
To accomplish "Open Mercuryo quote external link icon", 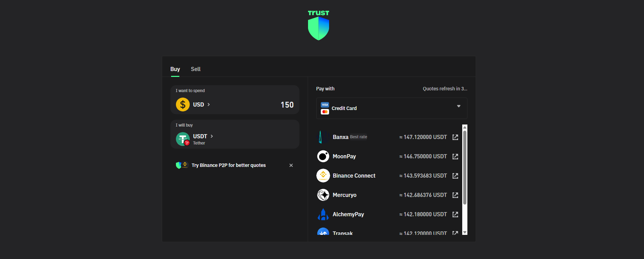I will [455, 195].
